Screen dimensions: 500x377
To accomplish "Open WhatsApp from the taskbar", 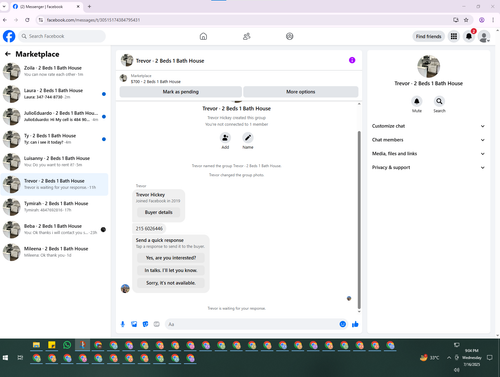I will (x=67, y=345).
